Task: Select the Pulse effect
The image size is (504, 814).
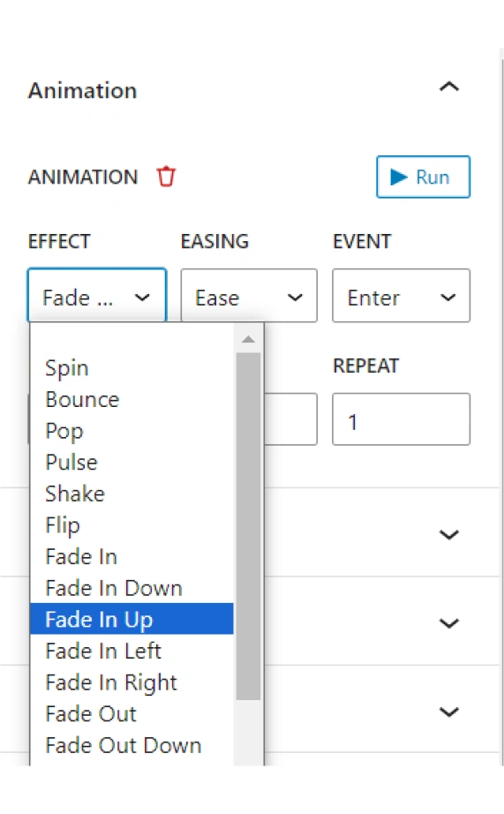Action: point(132,463)
